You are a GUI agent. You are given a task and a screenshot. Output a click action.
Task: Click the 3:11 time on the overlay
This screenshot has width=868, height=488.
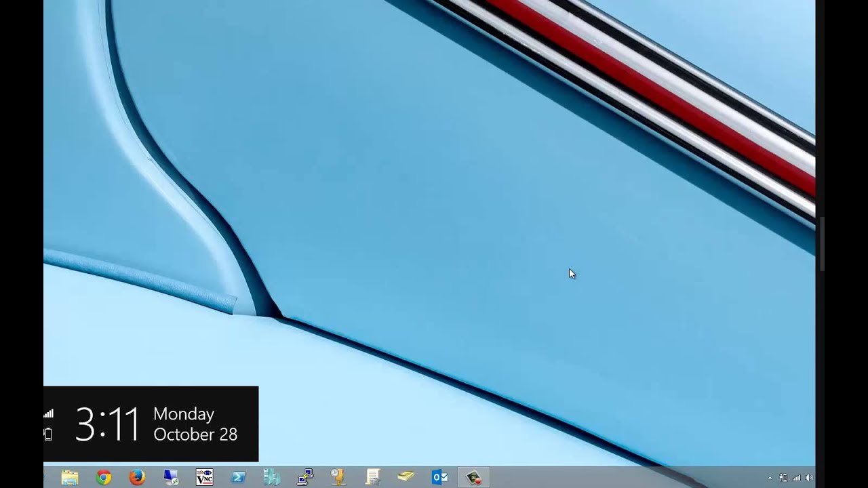tap(107, 424)
